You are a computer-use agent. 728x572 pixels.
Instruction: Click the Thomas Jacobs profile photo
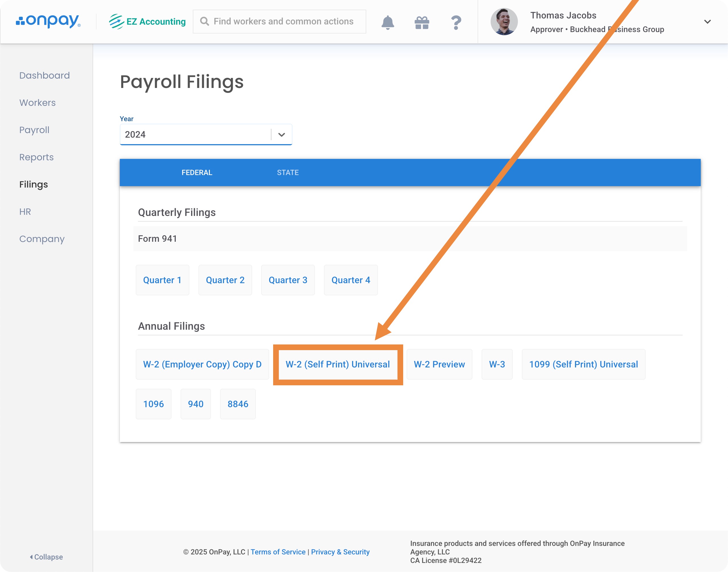[504, 22]
